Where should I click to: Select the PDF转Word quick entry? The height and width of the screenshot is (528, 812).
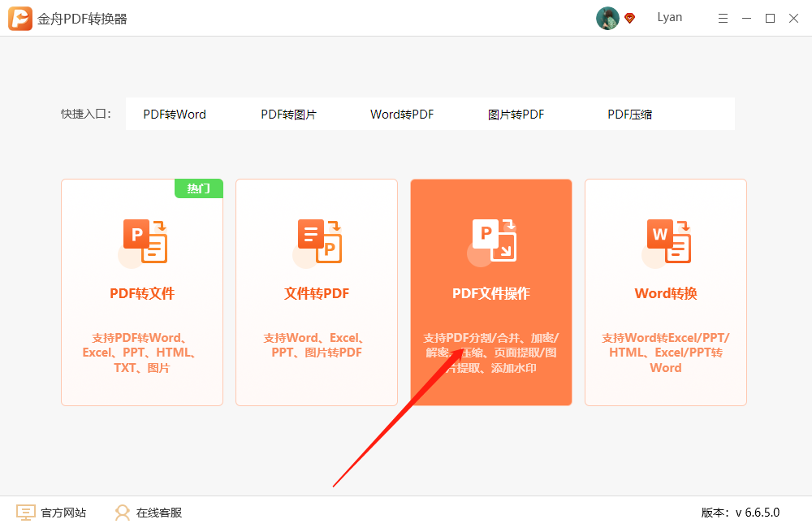[x=175, y=114]
